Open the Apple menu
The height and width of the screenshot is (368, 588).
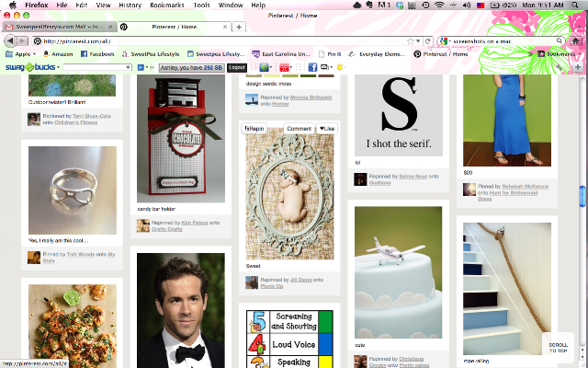tap(12, 5)
